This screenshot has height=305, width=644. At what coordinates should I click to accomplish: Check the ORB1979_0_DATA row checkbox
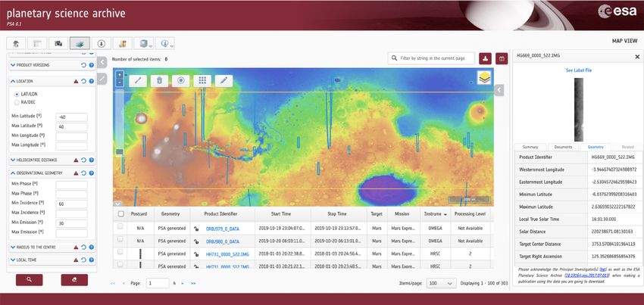point(120,226)
